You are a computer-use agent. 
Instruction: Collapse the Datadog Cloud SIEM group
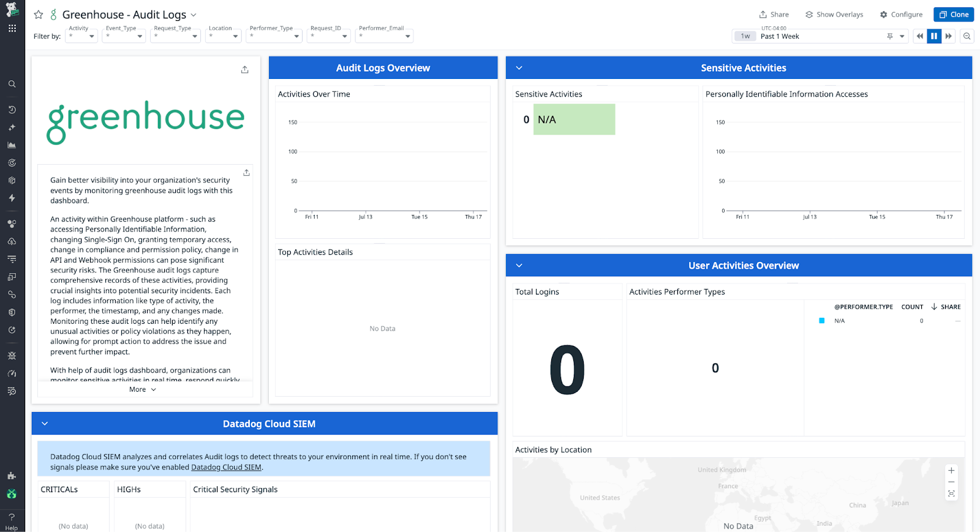45,424
